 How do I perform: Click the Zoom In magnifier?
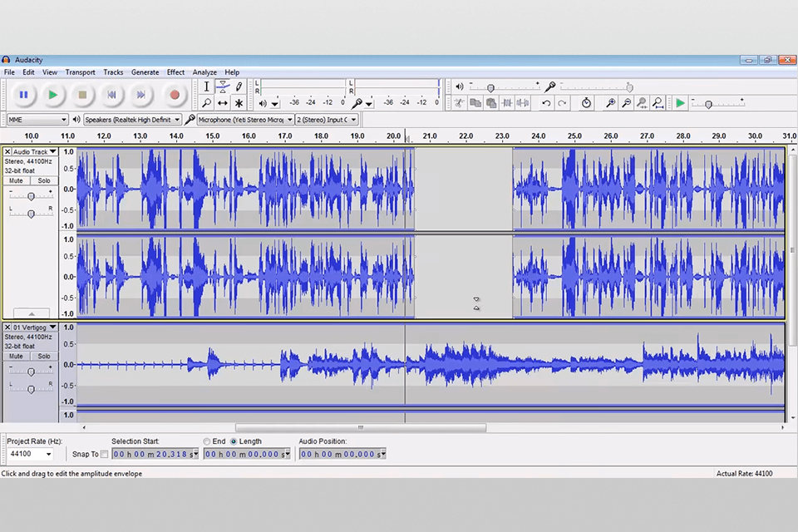610,103
